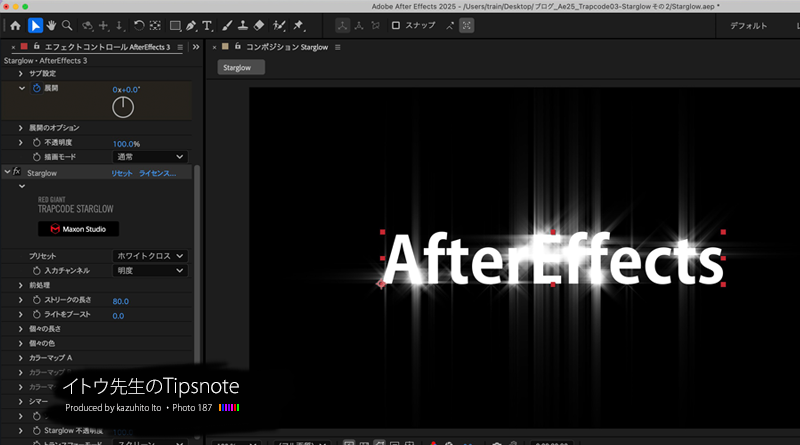Select the Hand tool
Viewport: 800px width, 445px height.
[x=51, y=26]
